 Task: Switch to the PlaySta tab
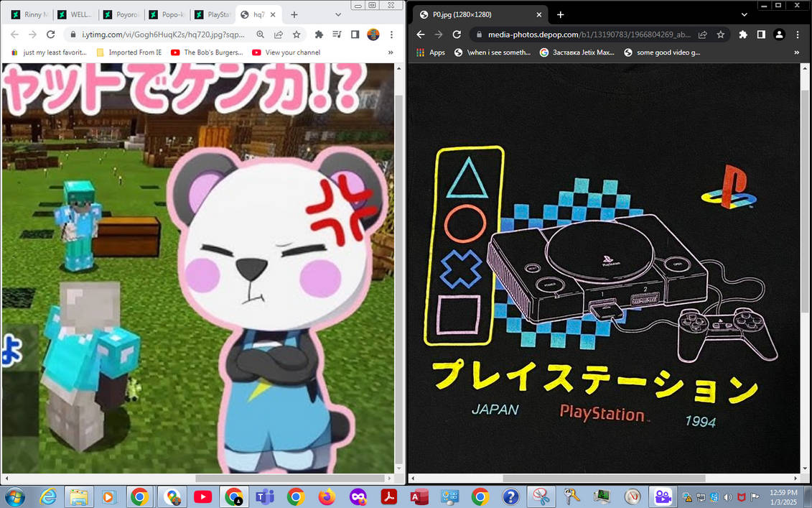click(213, 14)
